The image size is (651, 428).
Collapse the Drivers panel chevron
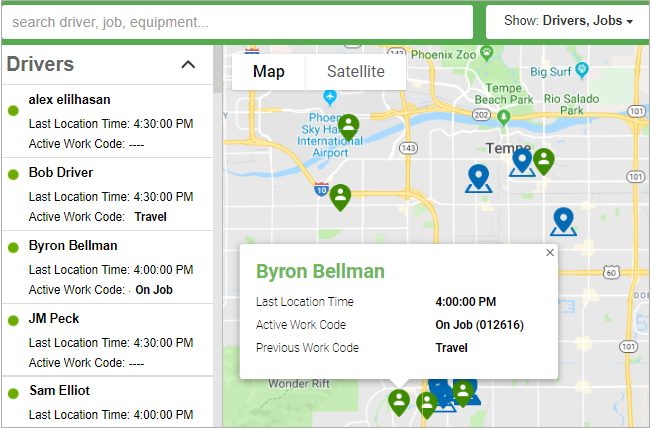point(188,65)
